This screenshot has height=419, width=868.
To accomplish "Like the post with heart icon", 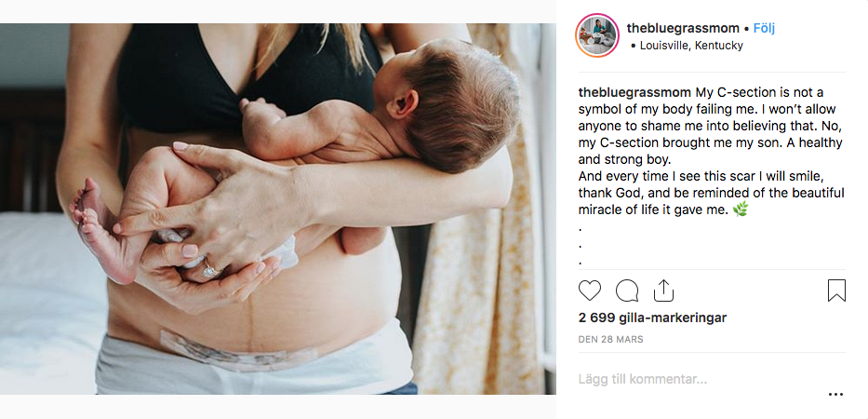I will [x=590, y=291].
